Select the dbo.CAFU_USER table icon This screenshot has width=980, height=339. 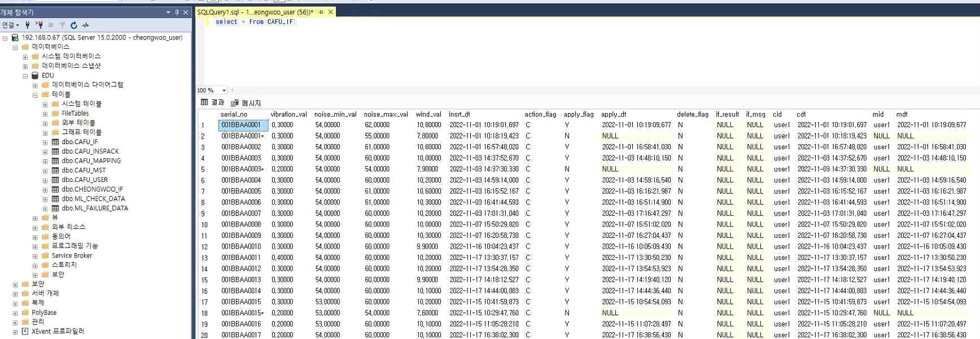(x=55, y=180)
